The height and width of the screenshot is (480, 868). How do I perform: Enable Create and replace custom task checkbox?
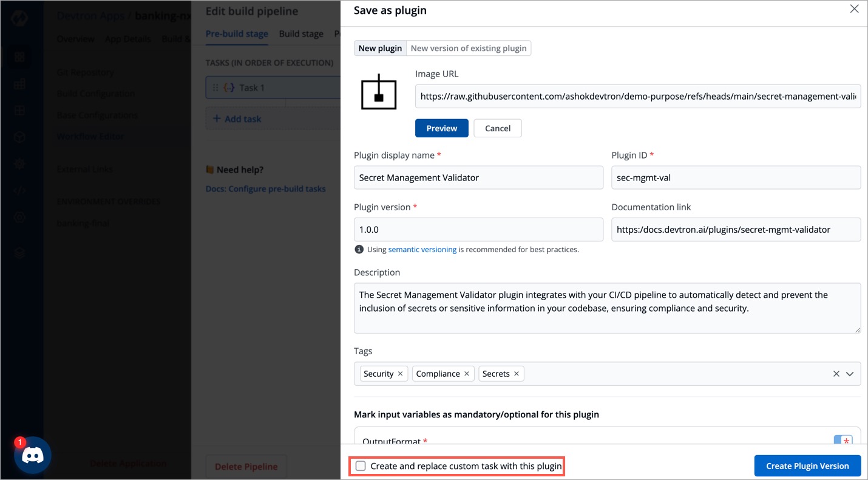(360, 465)
